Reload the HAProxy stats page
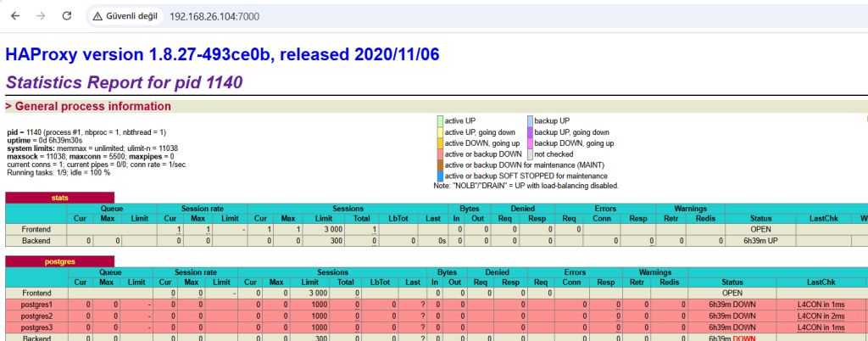 66,16
